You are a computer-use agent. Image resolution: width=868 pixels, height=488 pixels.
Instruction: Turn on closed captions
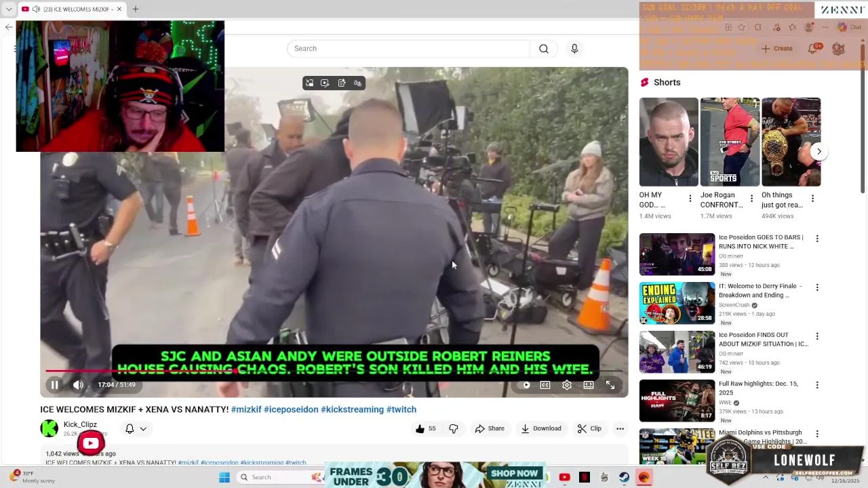[x=545, y=385]
